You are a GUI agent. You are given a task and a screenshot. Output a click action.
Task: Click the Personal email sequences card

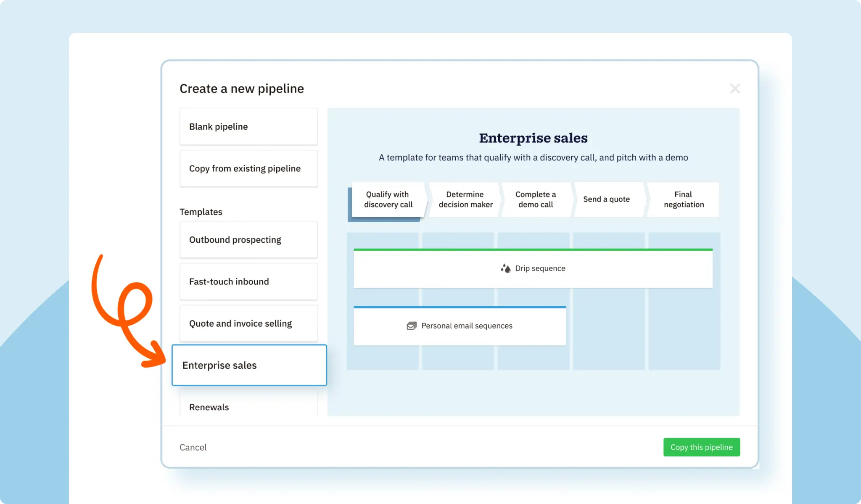[460, 325]
